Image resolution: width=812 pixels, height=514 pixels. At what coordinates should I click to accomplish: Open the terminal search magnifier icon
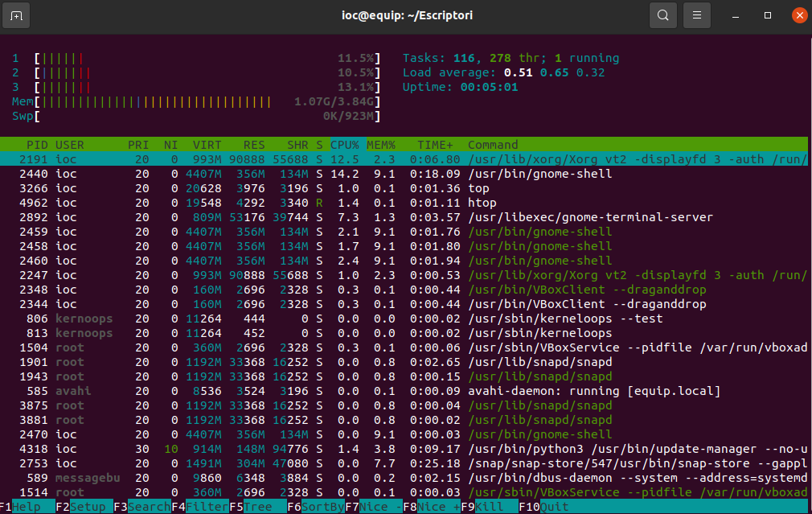[662, 15]
